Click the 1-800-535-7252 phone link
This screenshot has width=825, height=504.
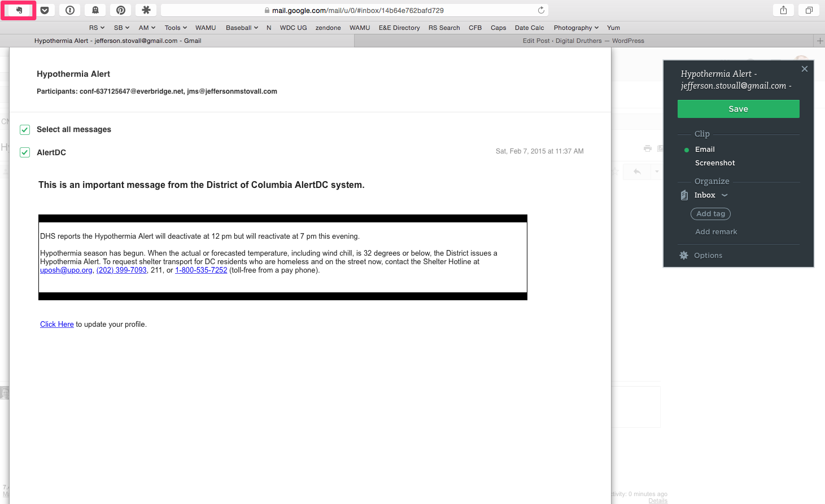201,270
